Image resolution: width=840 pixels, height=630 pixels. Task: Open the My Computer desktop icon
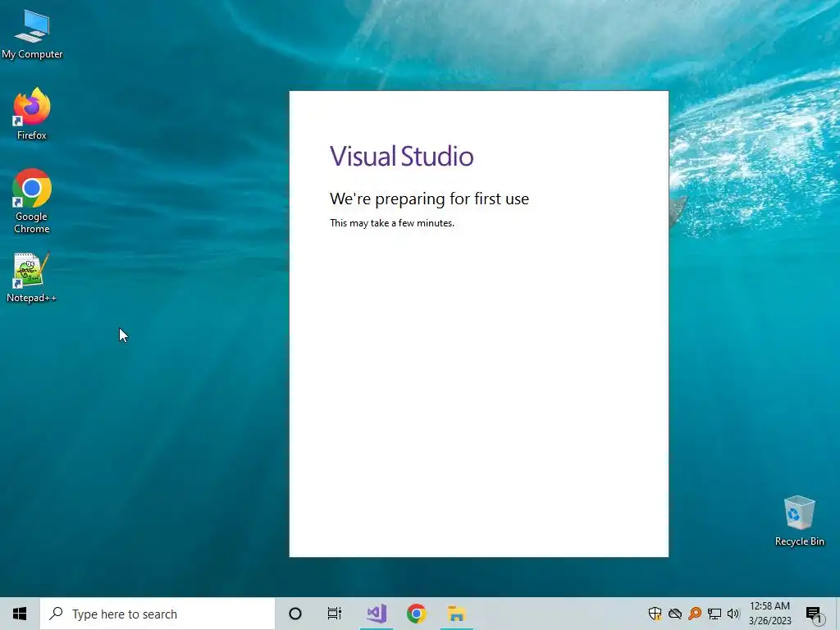pyautogui.click(x=32, y=34)
